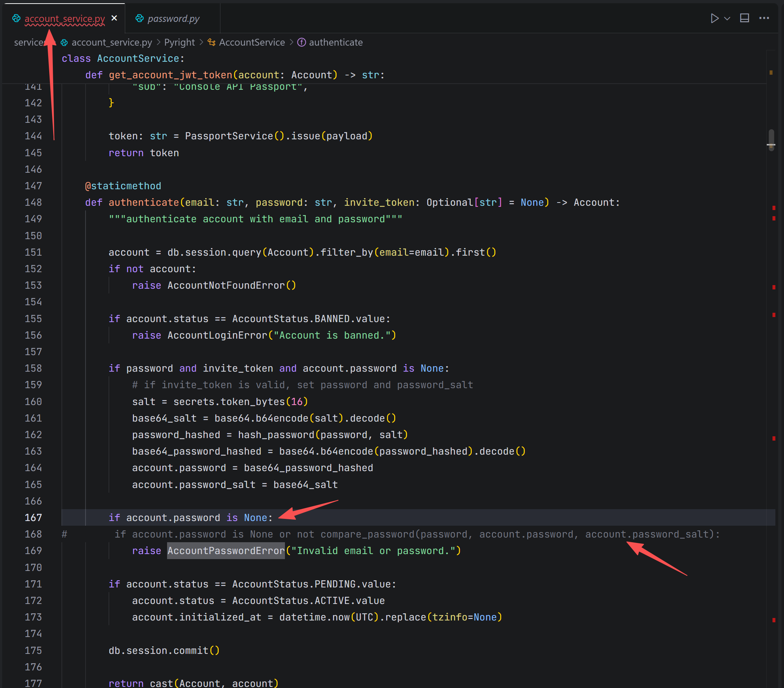
Task: Click line number 167 in the gutter
Action: (x=33, y=517)
